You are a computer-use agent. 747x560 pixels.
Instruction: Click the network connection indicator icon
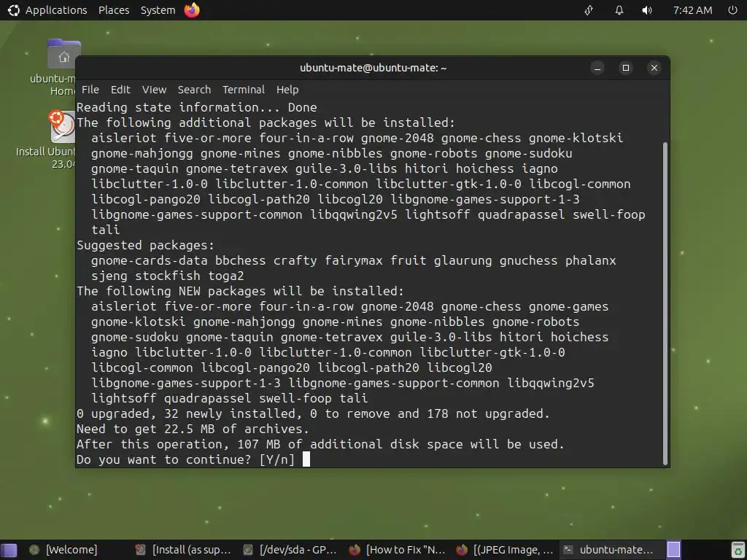tap(589, 10)
